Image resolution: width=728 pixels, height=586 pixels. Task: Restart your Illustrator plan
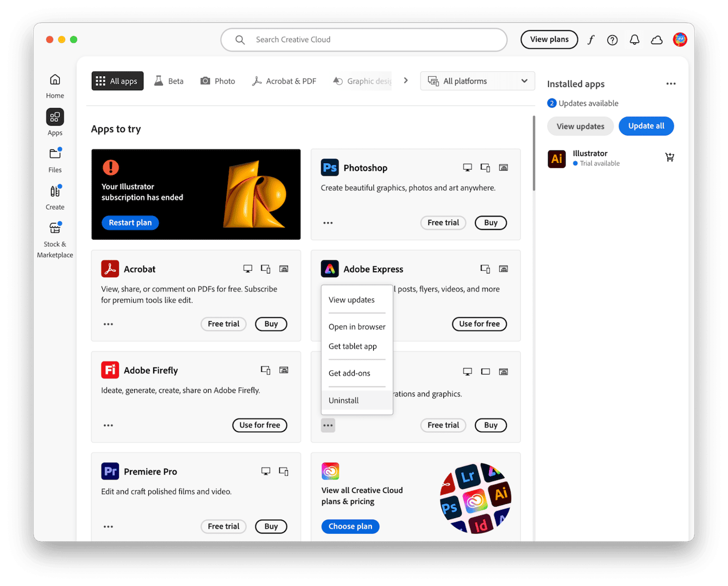[130, 222]
